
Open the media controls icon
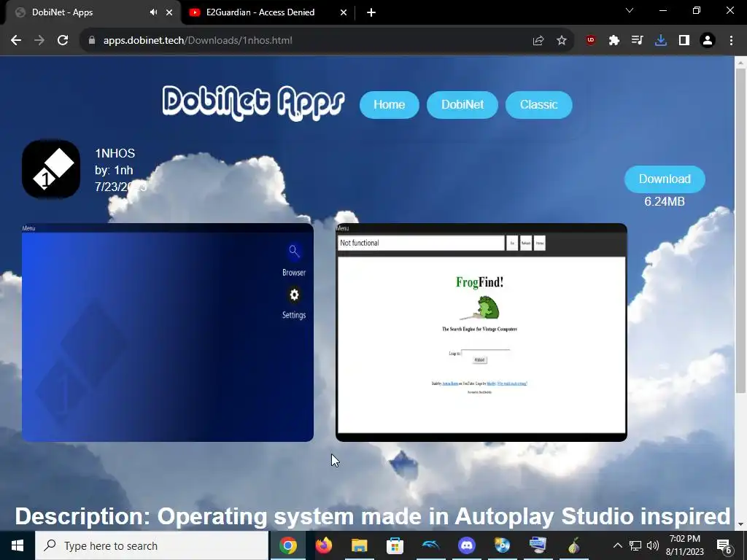tap(637, 41)
